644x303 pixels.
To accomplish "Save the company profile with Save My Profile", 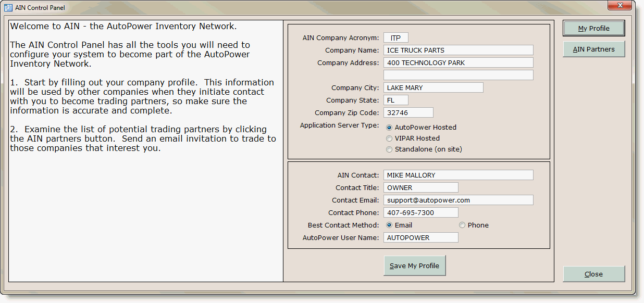I will (415, 266).
